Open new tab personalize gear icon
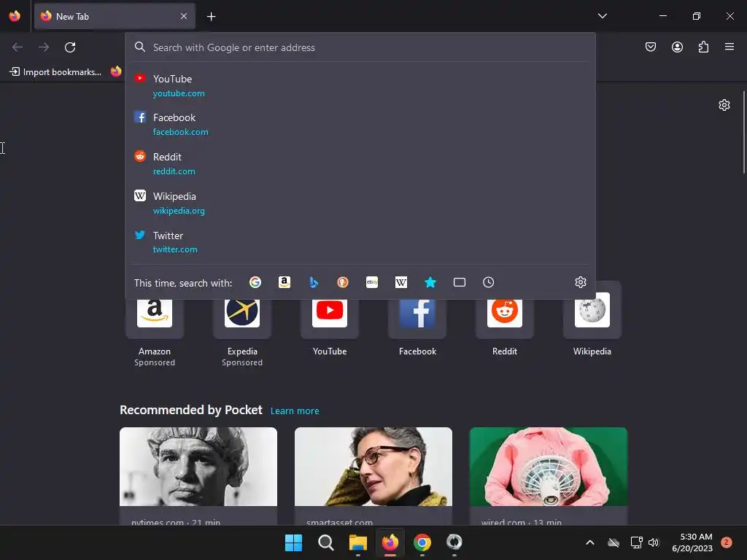747x560 pixels. tap(724, 105)
